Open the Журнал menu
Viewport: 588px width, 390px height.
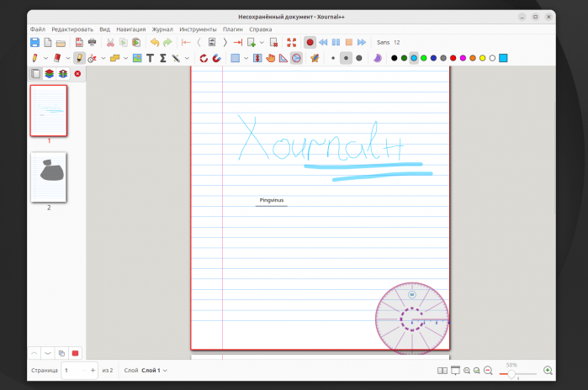(x=162, y=29)
